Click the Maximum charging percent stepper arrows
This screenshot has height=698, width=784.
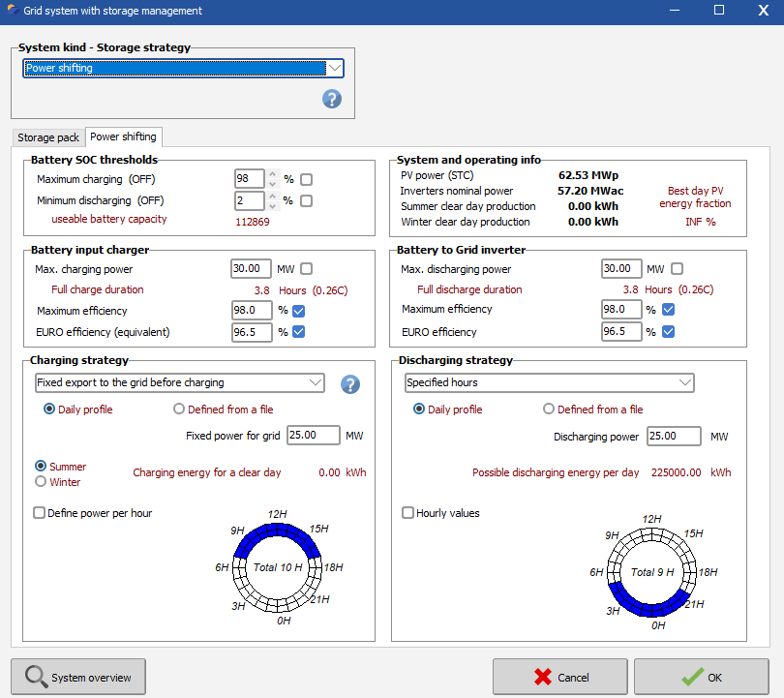(272, 179)
